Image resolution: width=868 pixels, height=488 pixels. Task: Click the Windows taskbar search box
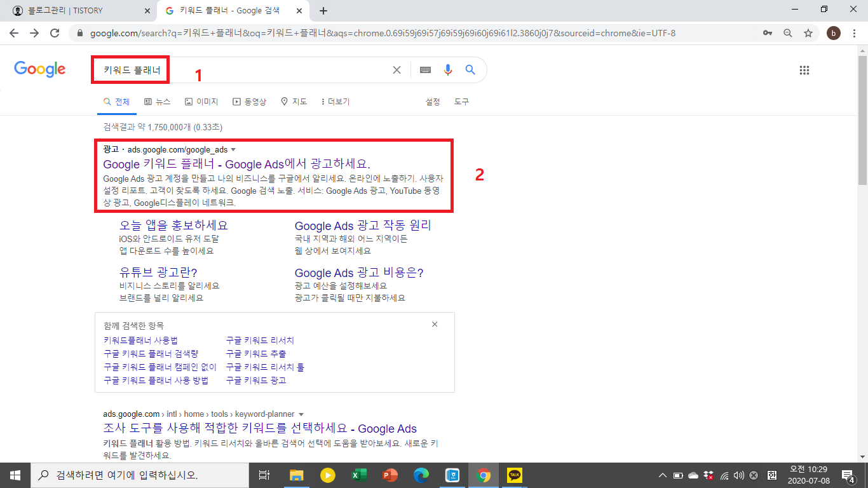[x=140, y=475]
